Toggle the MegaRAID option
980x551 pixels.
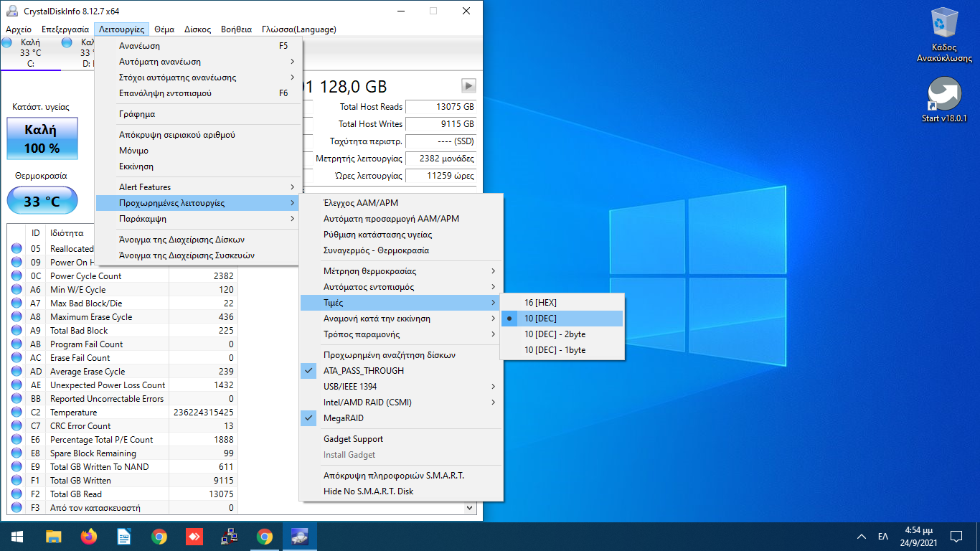pyautogui.click(x=401, y=418)
